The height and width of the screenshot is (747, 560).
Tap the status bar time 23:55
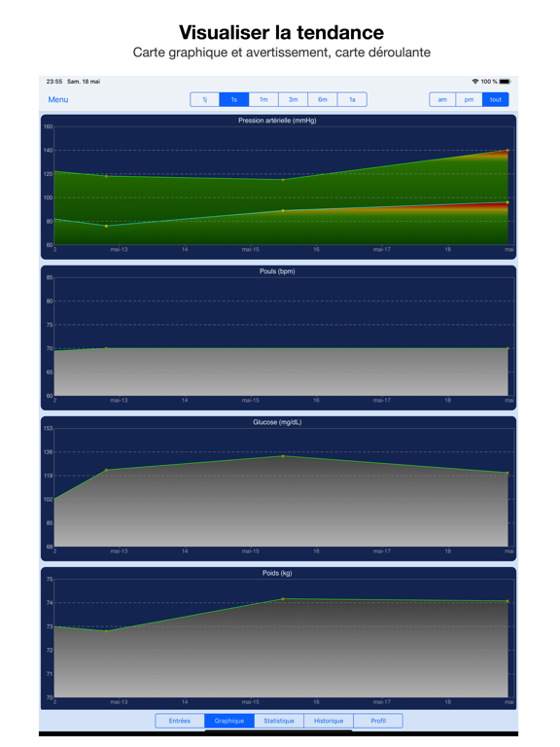[x=54, y=82]
